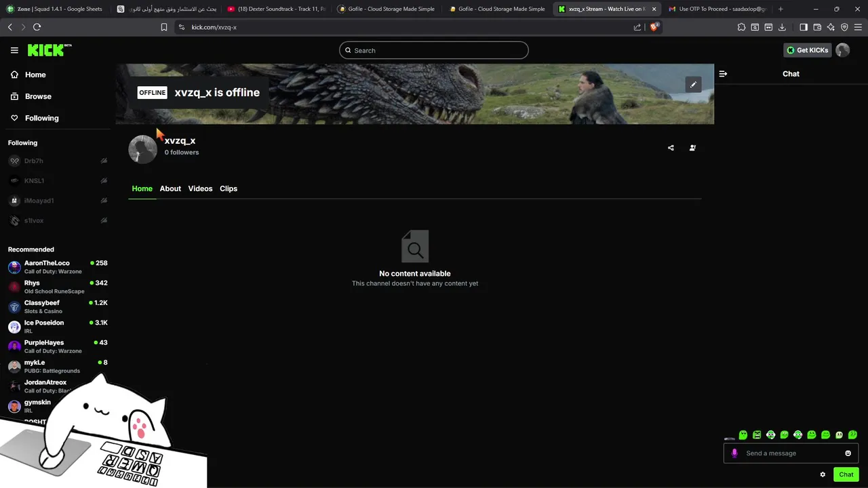Switch to the Dexter Soundtrack tab
Viewport: 868px width, 488px height.
(x=275, y=9)
